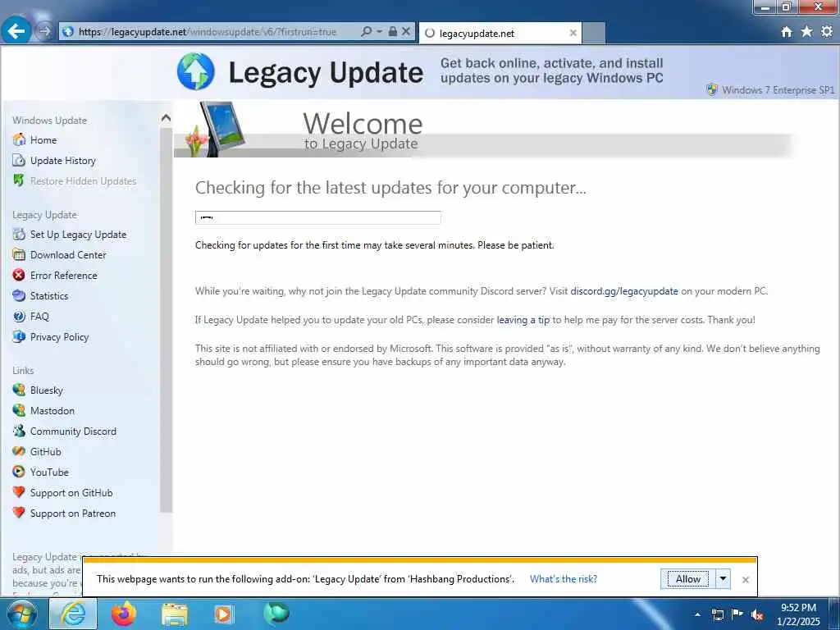Click the Bluesky link icon

click(x=19, y=390)
